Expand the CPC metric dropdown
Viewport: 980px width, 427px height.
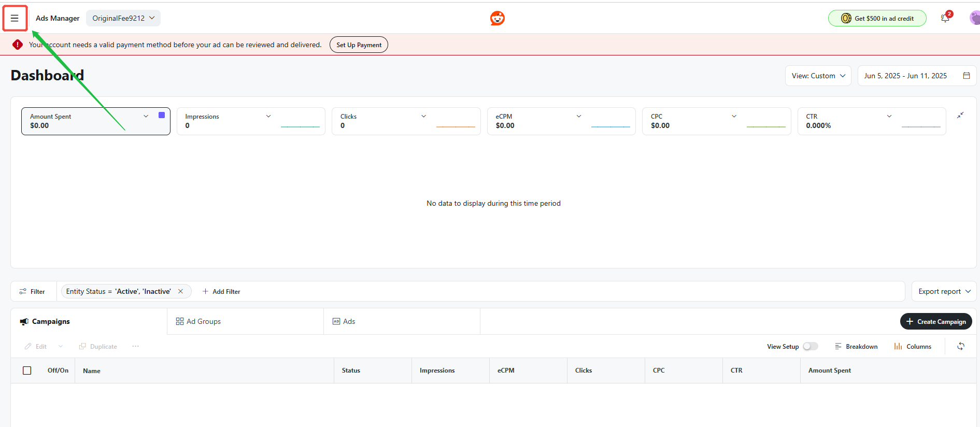734,116
